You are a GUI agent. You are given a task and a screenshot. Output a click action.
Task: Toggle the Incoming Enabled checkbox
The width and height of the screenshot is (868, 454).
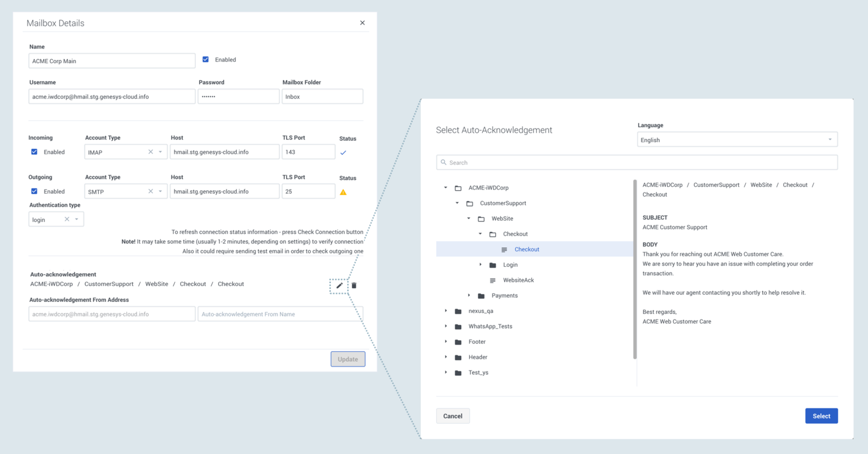pyautogui.click(x=34, y=152)
